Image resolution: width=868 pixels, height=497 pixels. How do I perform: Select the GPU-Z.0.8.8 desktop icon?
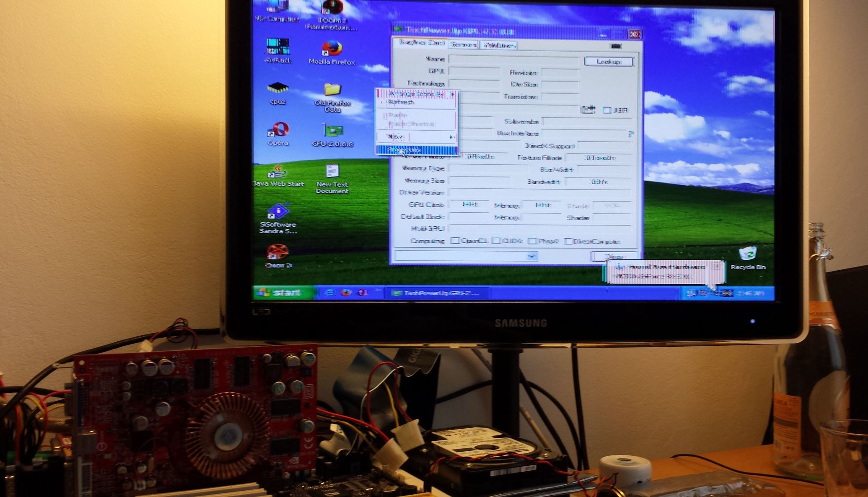333,135
